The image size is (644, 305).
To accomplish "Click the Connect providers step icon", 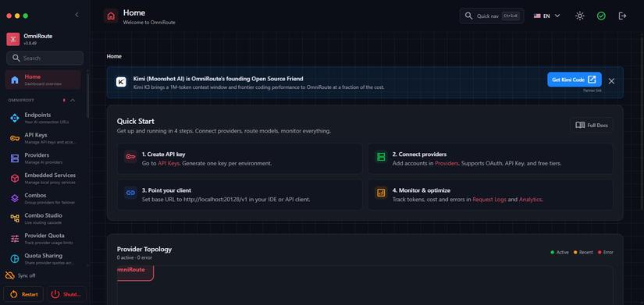I will pyautogui.click(x=381, y=157).
